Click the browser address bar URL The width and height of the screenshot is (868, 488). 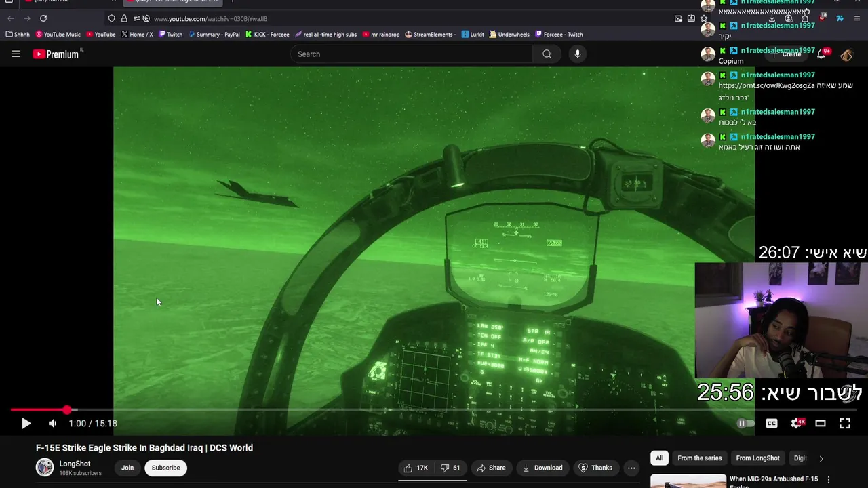coord(210,19)
